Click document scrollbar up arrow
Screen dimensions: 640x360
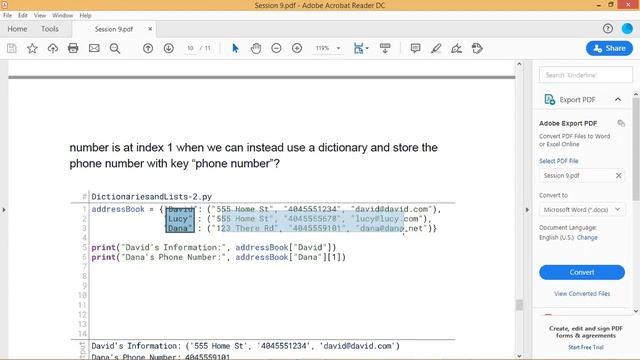519,64
